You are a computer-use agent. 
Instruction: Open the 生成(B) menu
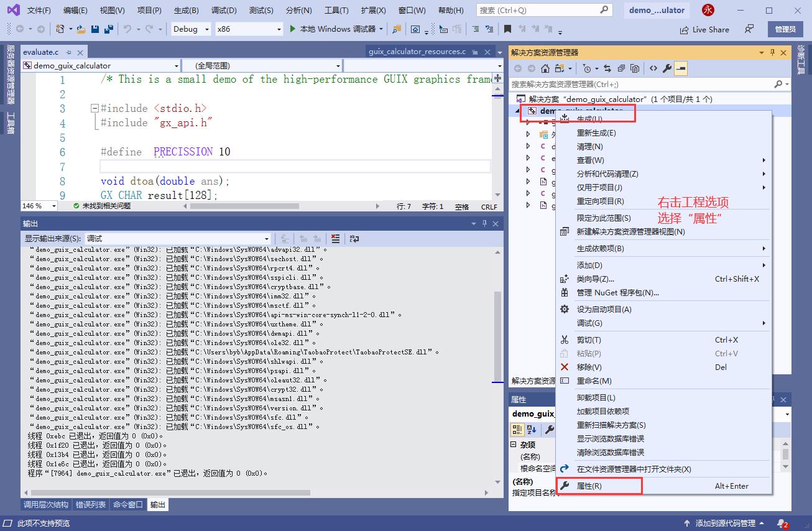pyautogui.click(x=187, y=10)
